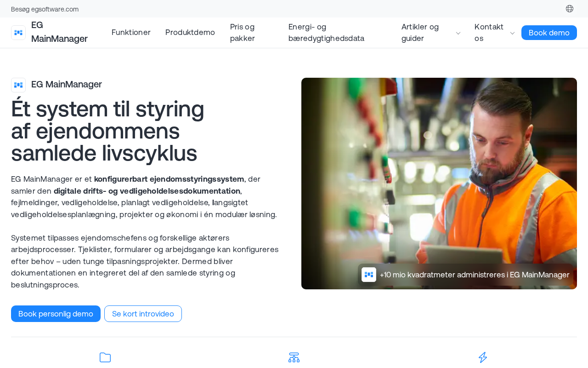Click the hierarchy diagram icon
This screenshot has height=368, width=588.
click(x=294, y=357)
